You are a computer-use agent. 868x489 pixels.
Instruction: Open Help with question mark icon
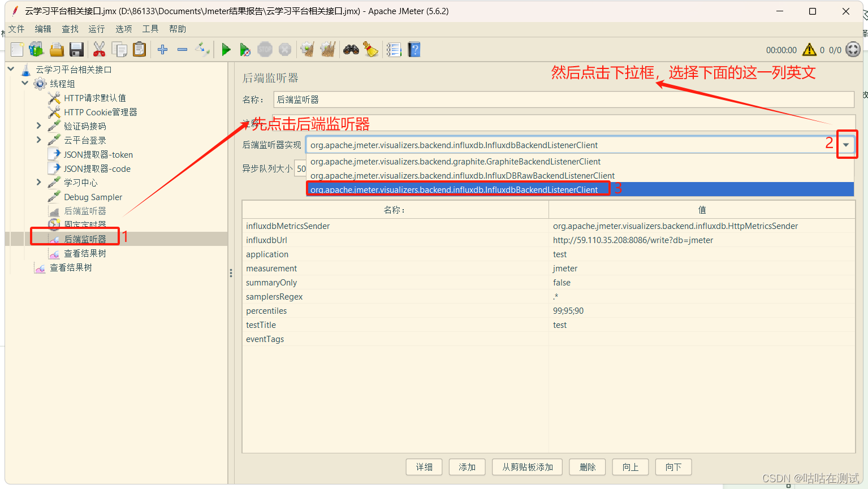tap(414, 50)
